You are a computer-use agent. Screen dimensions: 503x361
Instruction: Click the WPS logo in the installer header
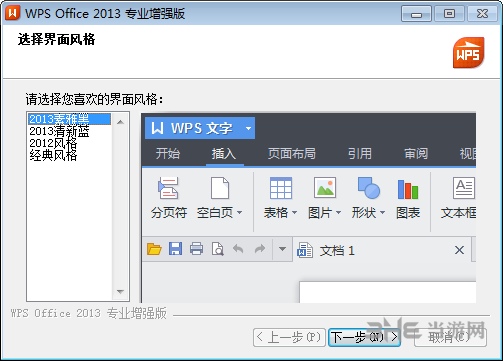tap(468, 53)
